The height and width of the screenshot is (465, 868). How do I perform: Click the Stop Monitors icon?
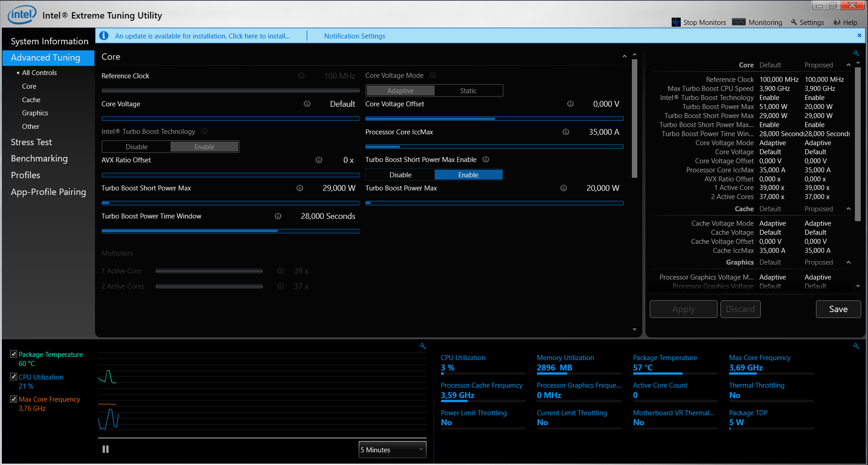point(676,22)
